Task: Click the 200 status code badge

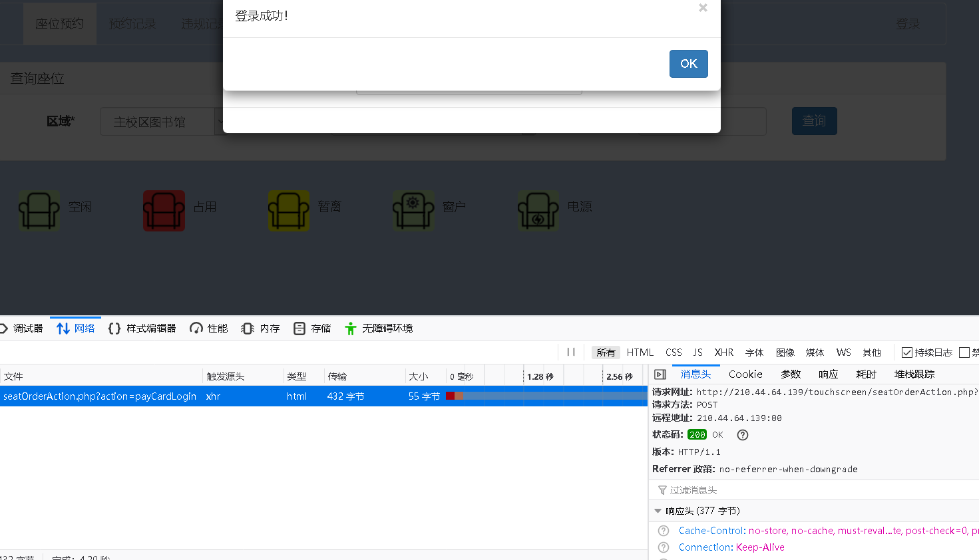Action: [697, 435]
